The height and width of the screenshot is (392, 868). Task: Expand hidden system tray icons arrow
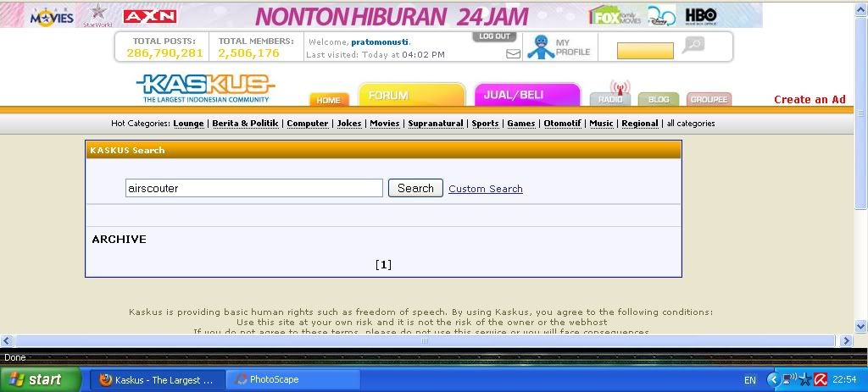tap(773, 379)
